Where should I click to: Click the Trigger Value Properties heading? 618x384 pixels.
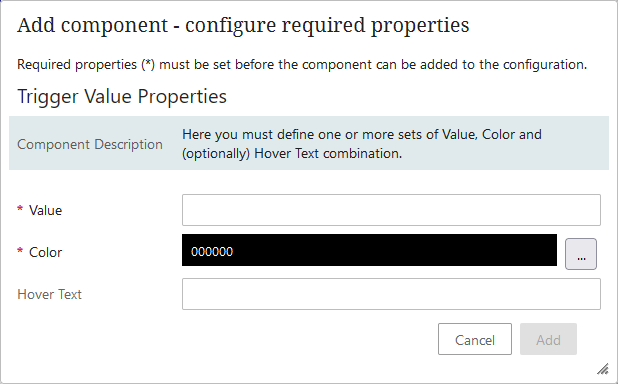[x=122, y=97]
